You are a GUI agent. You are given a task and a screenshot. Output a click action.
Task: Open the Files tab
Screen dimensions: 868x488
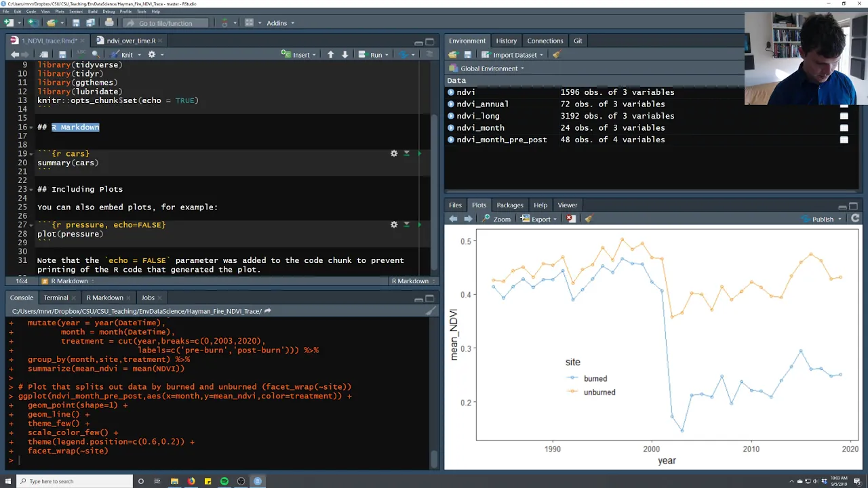pos(455,205)
